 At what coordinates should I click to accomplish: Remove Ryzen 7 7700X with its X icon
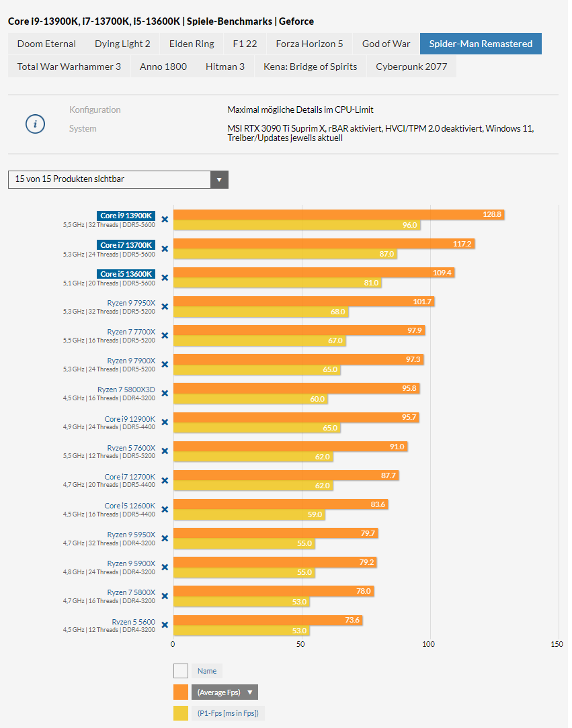coord(165,335)
